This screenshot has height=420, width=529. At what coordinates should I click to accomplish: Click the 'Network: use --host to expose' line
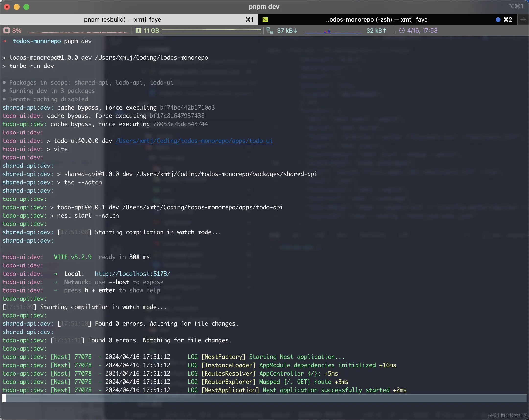point(114,282)
